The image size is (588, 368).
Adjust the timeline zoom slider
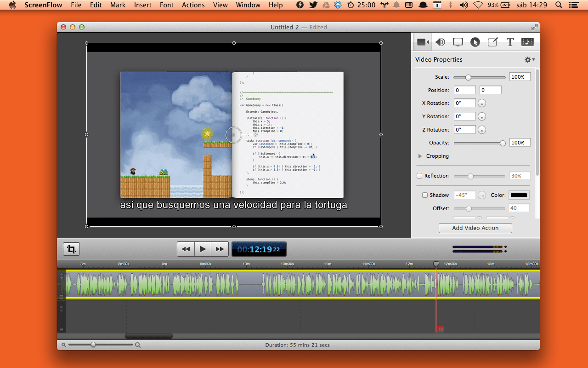[x=93, y=345]
